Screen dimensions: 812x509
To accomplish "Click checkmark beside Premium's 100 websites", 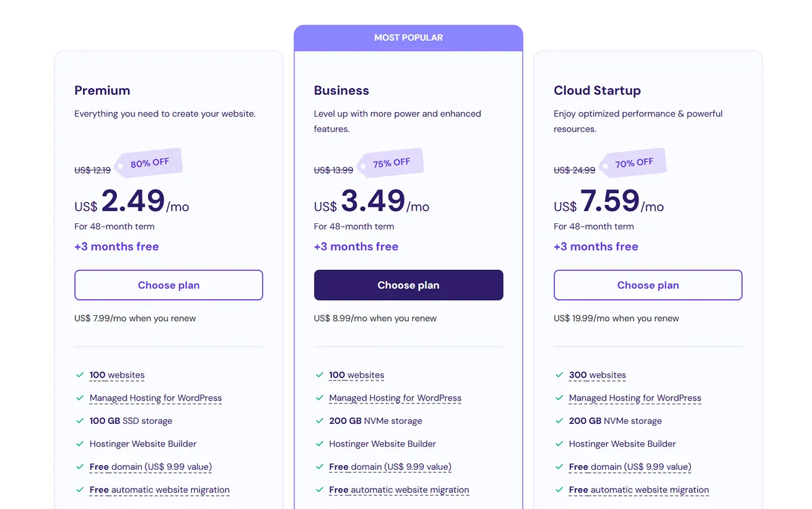I will pyautogui.click(x=80, y=375).
